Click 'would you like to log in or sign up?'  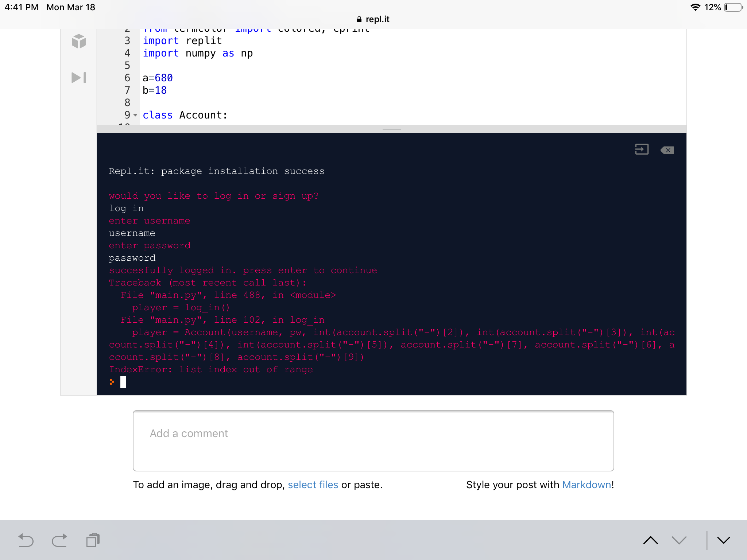(x=214, y=196)
